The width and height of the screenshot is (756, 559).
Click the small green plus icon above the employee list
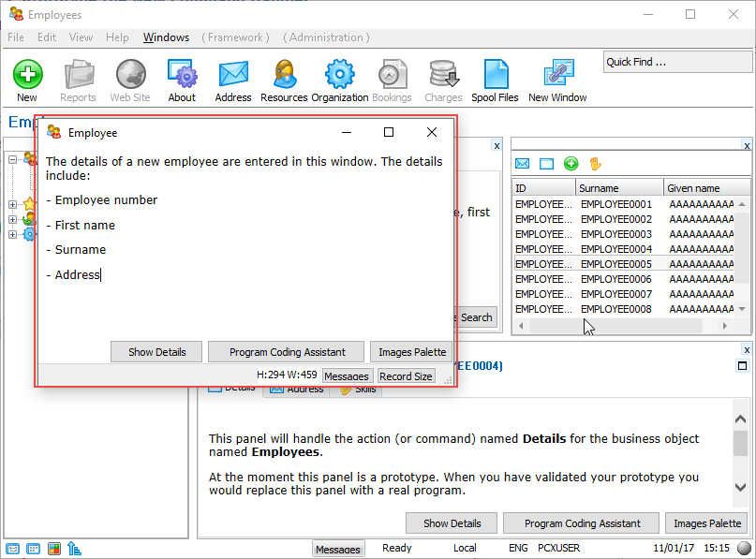(571, 164)
